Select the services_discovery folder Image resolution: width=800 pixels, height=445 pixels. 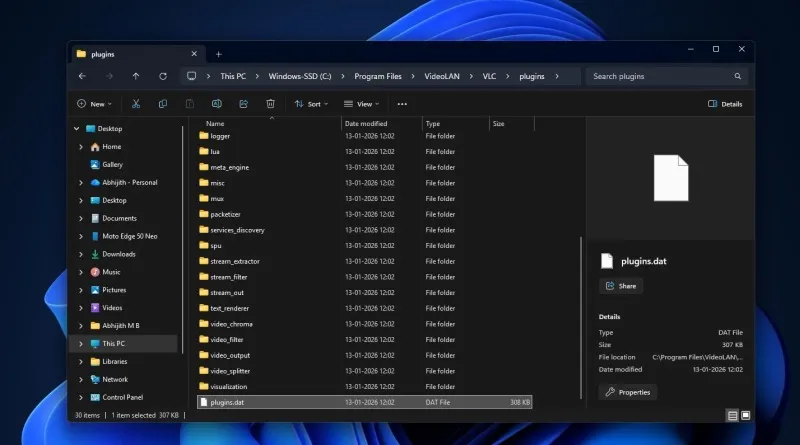point(365,230)
